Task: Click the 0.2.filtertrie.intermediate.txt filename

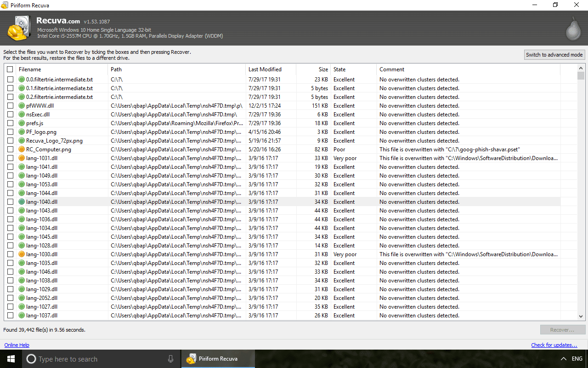Action: (60, 97)
